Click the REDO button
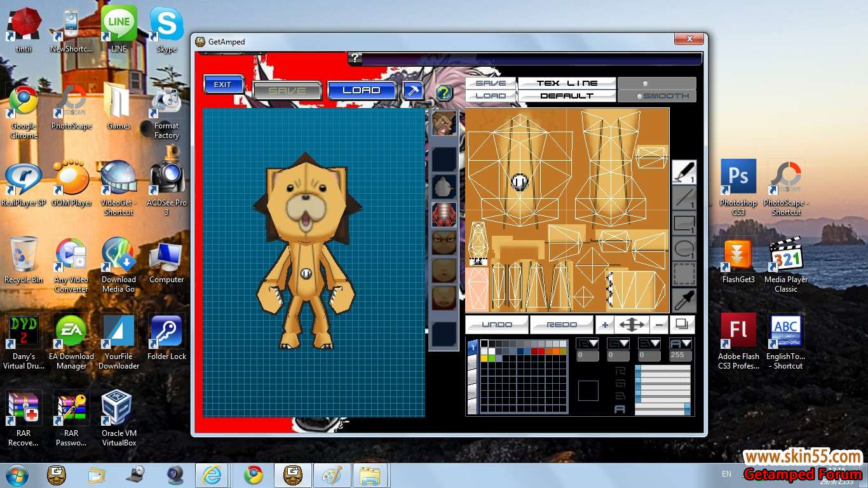This screenshot has height=488, width=868. point(562,325)
